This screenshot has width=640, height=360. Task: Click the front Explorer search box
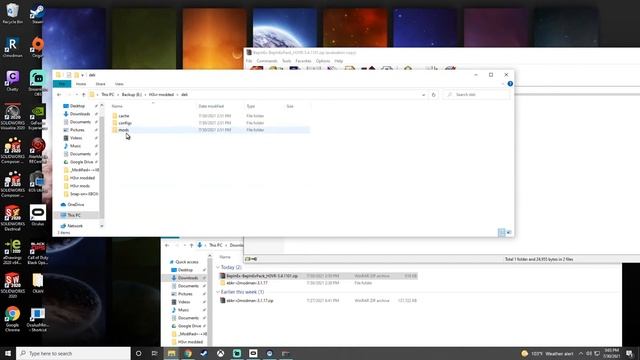click(477, 95)
